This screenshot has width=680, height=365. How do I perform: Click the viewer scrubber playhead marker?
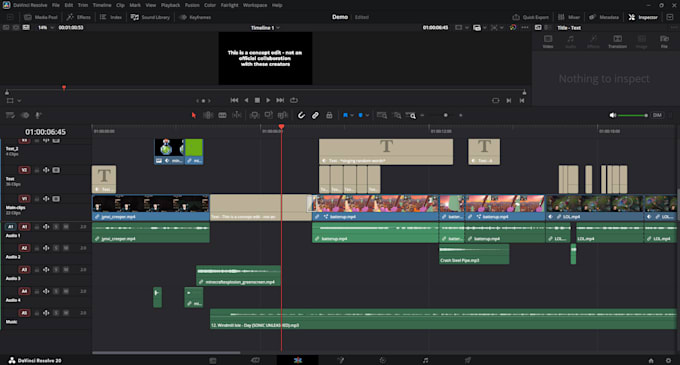click(x=64, y=88)
